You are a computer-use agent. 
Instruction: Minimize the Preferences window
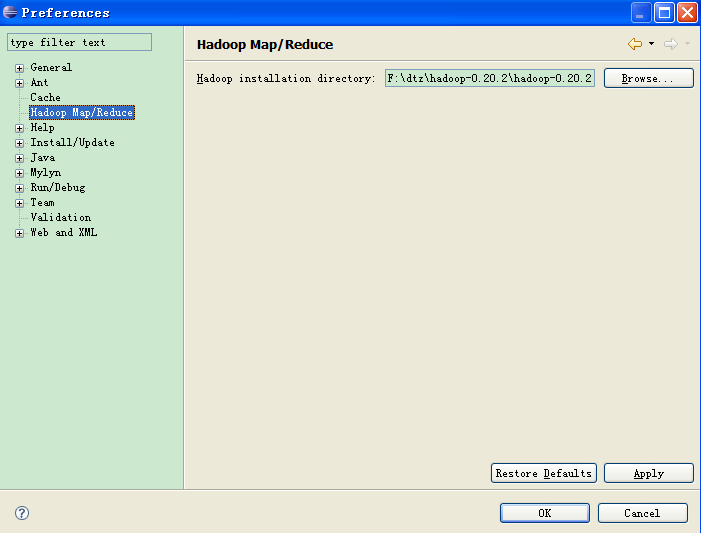click(x=641, y=13)
